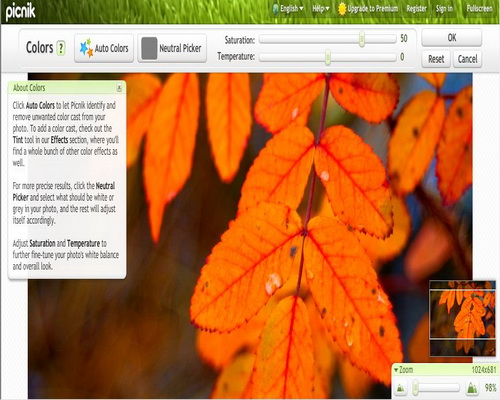Click the large mountain zoom-in icon

click(472, 388)
